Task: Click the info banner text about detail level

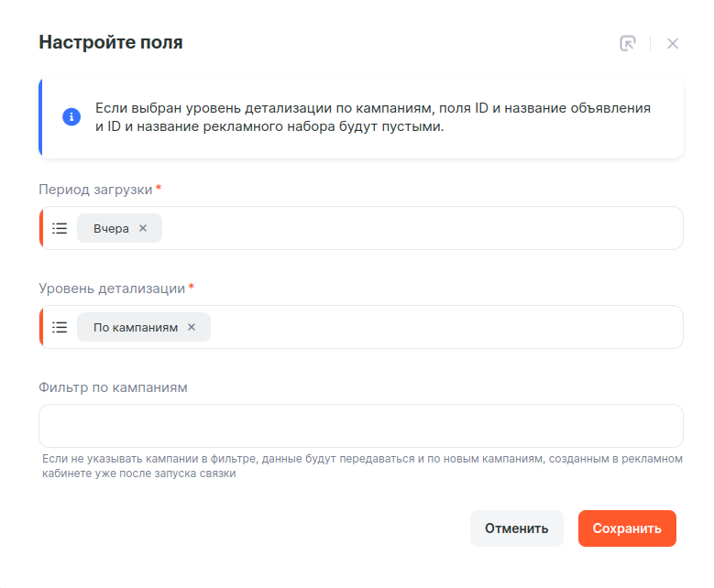Action: click(373, 117)
